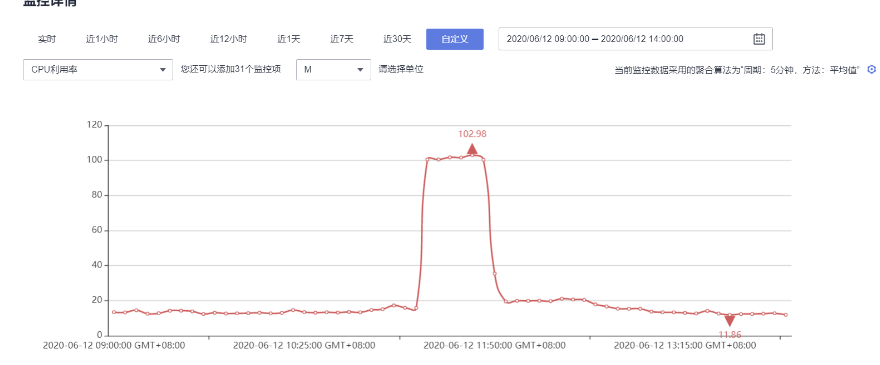The image size is (880, 365).
Task: Open the calendar date picker icon
Action: 759,39
